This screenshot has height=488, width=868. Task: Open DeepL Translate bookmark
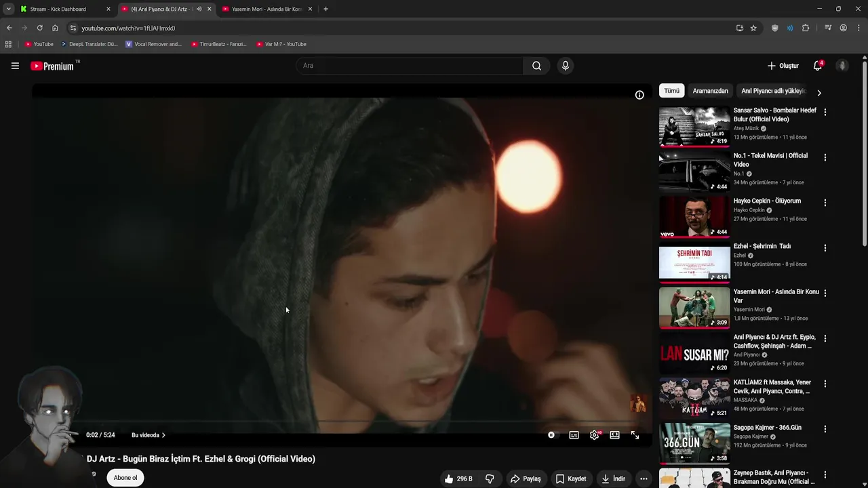[x=90, y=44]
